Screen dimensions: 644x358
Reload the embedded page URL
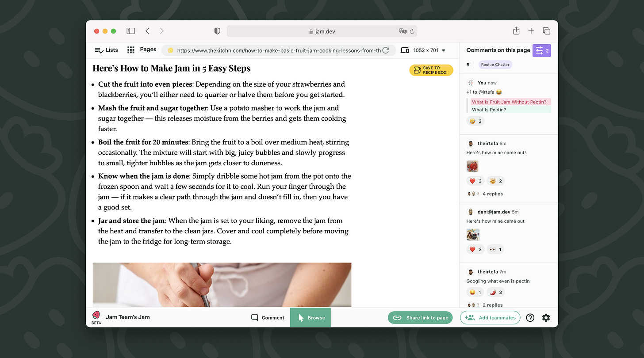(x=386, y=50)
